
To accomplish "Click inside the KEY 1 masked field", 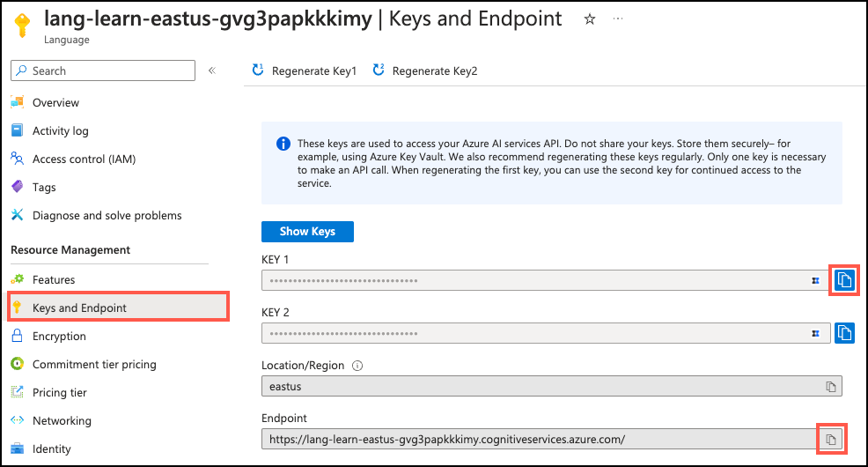I will [x=545, y=280].
